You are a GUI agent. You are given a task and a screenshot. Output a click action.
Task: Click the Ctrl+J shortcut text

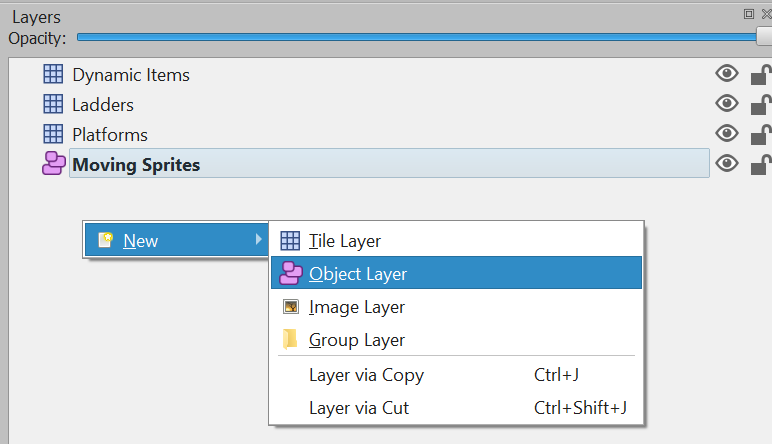tap(556, 375)
